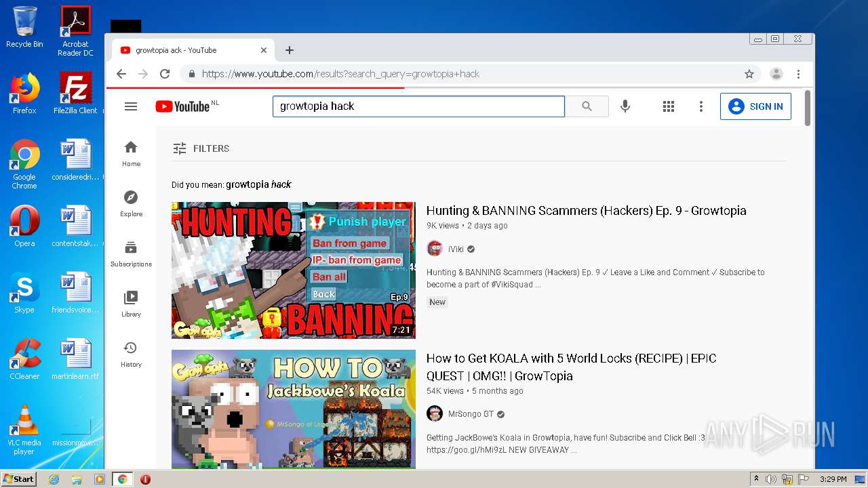The height and width of the screenshot is (488, 868).
Task: Open consideredri document on desktop
Action: (75, 160)
